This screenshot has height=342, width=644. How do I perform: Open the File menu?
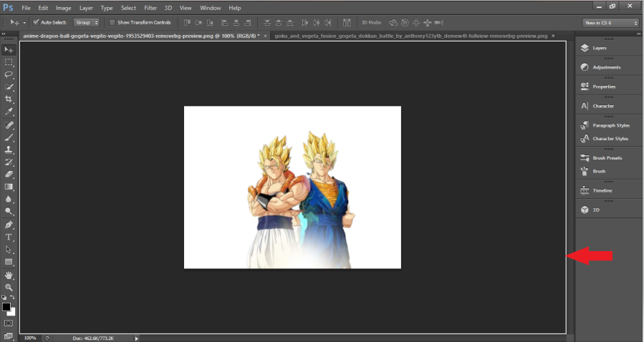click(x=26, y=8)
